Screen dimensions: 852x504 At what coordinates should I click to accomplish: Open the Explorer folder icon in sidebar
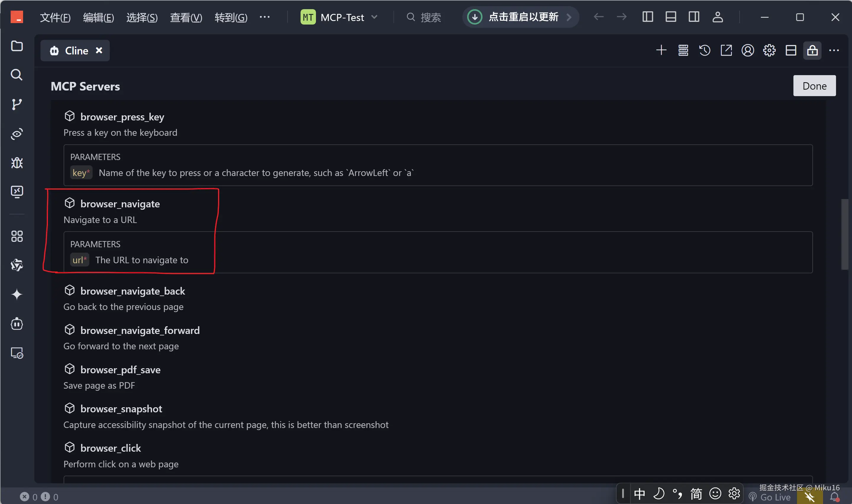(17, 46)
